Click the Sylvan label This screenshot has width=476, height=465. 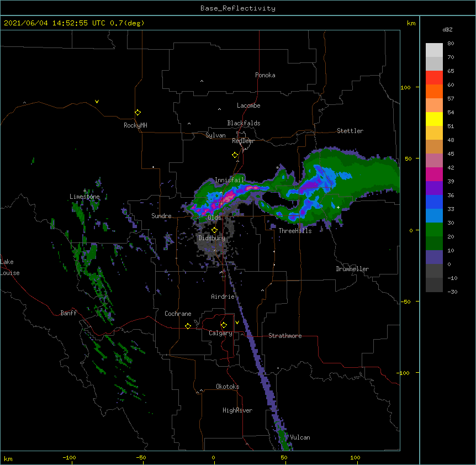(215, 135)
